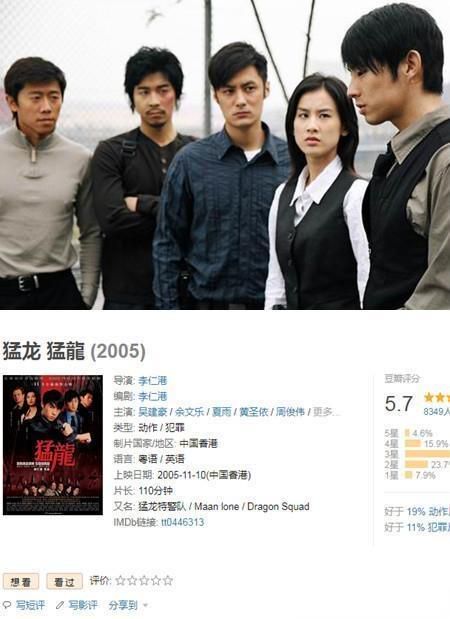Open the 写影评 write review link
Screen dimensions: 450x619
coord(82,604)
